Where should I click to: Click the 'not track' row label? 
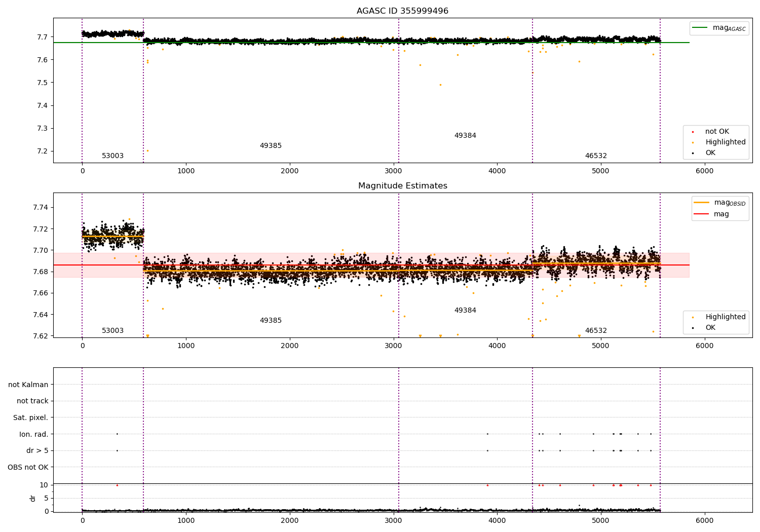pyautogui.click(x=32, y=401)
